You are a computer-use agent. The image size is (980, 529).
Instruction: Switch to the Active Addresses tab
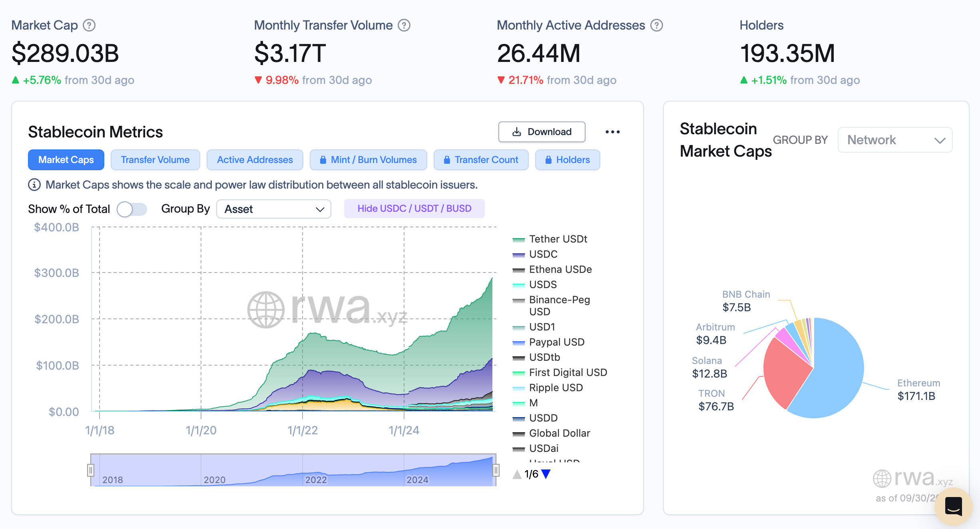click(x=255, y=160)
